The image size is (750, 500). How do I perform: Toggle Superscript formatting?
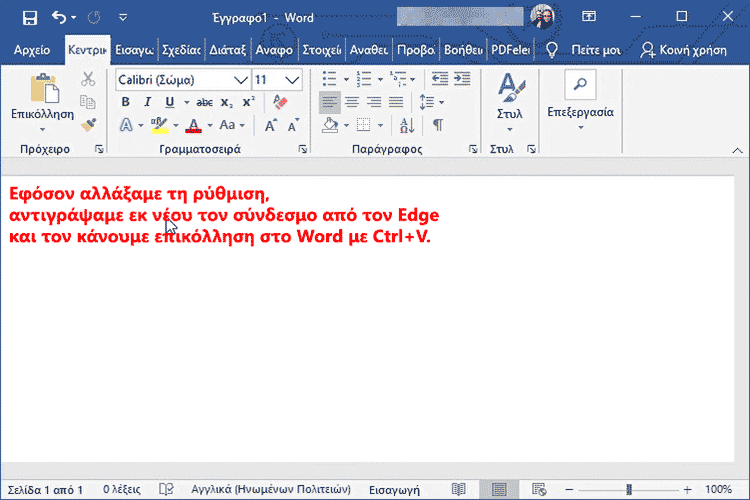[x=249, y=102]
